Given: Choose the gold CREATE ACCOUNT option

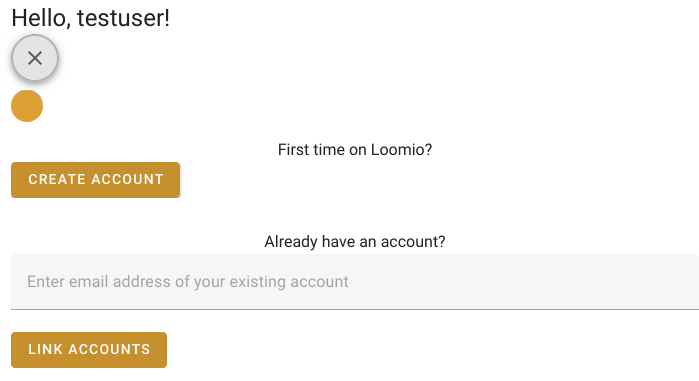Looking at the screenshot, I should tap(95, 180).
